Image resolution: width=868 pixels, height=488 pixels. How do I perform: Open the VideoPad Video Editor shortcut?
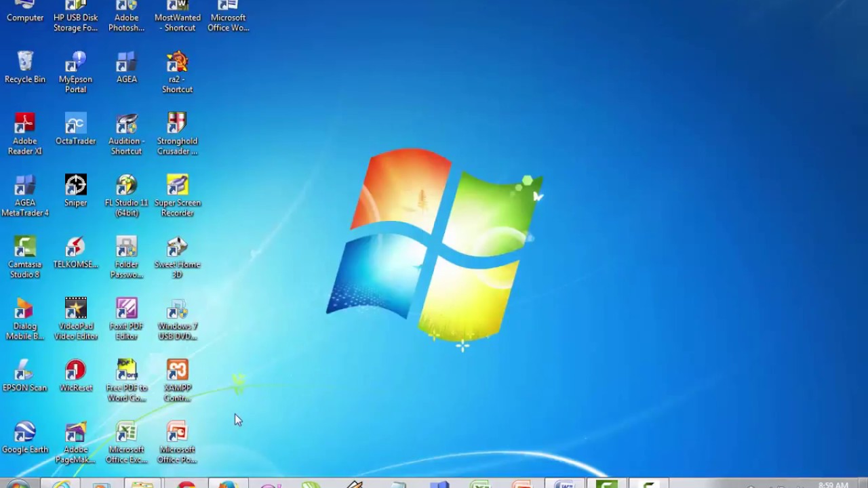[x=75, y=319]
